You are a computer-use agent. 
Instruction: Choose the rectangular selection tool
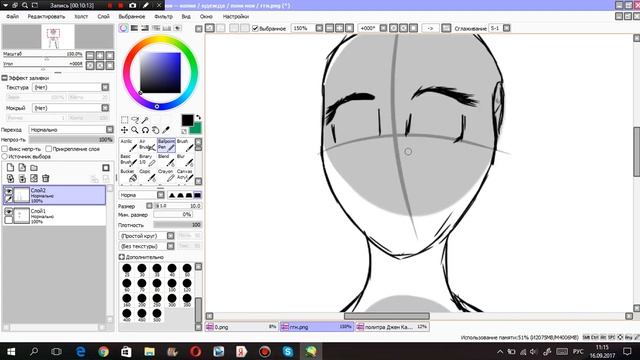pyautogui.click(x=124, y=120)
